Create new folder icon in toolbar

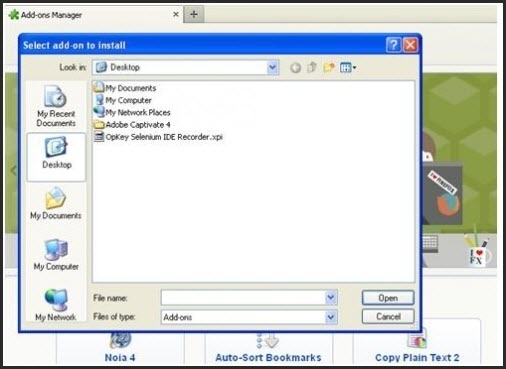[329, 68]
